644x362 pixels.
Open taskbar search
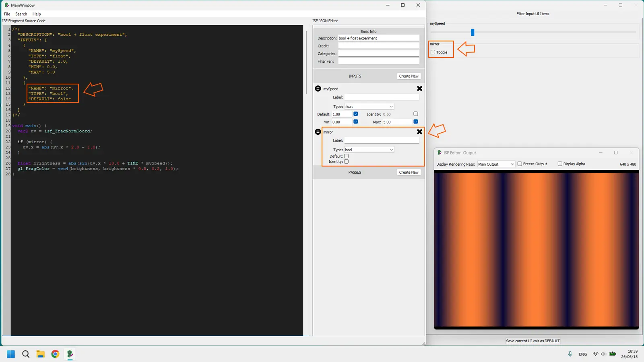click(x=26, y=354)
